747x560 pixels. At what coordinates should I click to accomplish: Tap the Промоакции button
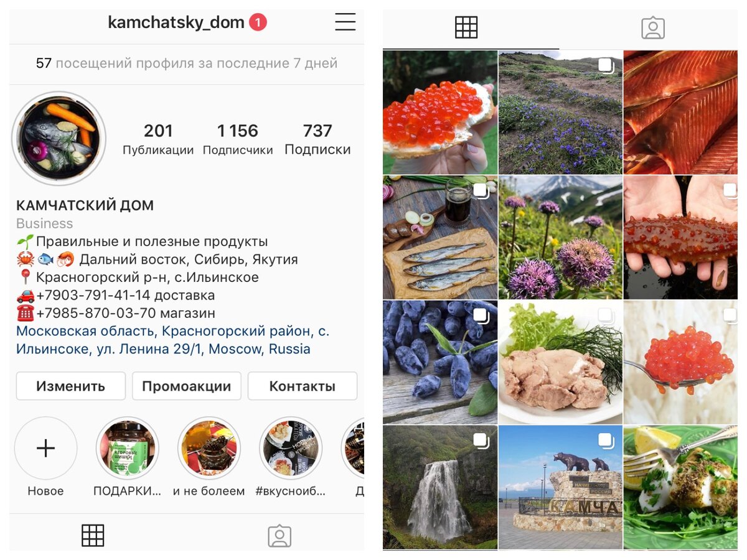(187, 386)
